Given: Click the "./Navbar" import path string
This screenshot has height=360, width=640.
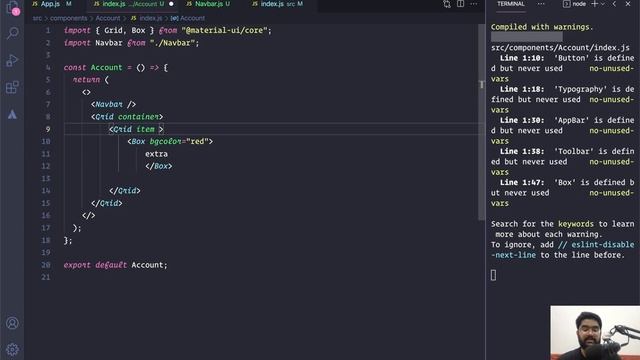Looking at the screenshot, I should tap(172, 43).
